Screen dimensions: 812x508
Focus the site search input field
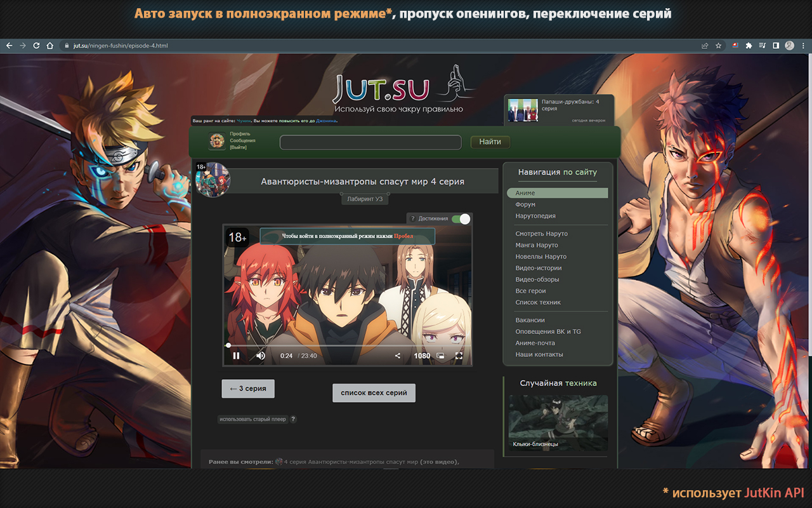[x=370, y=142]
